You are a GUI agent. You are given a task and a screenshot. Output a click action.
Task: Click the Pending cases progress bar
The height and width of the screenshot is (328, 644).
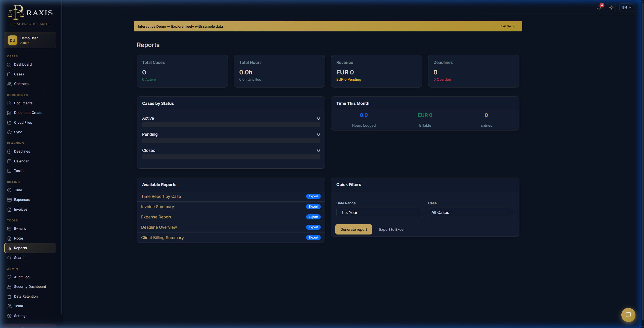(231, 141)
